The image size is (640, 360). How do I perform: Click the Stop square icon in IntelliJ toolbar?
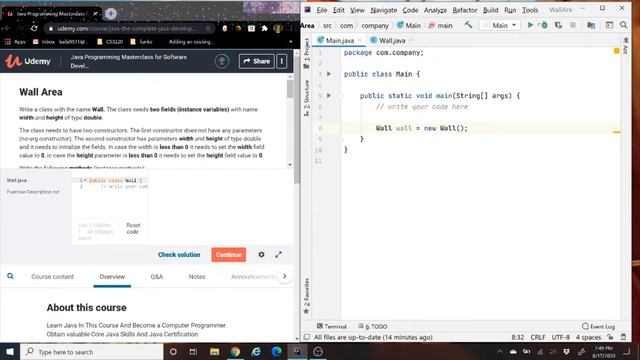(x=573, y=25)
